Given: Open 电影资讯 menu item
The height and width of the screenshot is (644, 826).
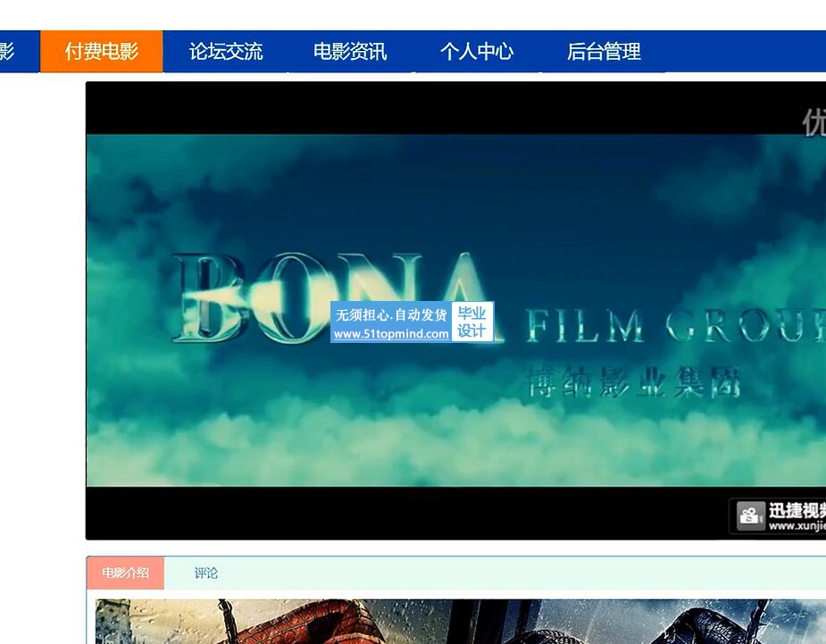Looking at the screenshot, I should [x=350, y=51].
